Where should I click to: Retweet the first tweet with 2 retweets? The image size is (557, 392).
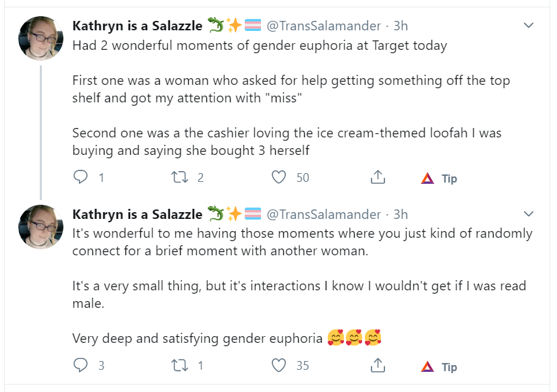coord(180,176)
